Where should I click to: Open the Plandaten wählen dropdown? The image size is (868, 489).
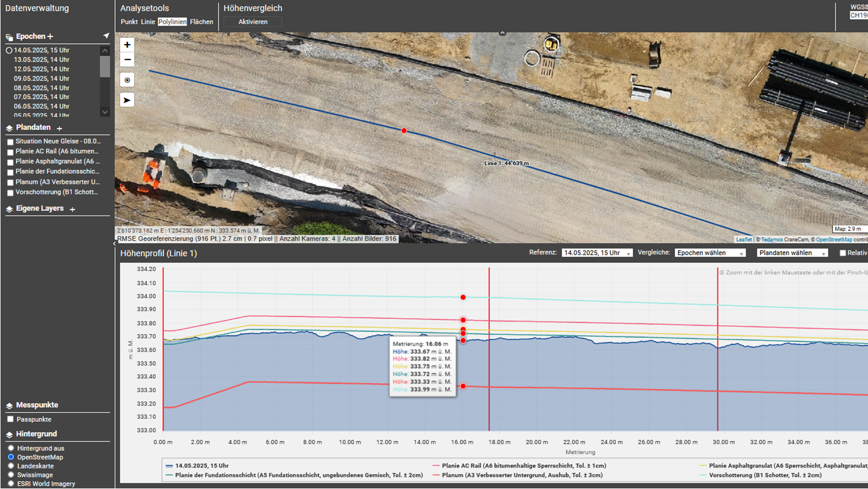[792, 252]
